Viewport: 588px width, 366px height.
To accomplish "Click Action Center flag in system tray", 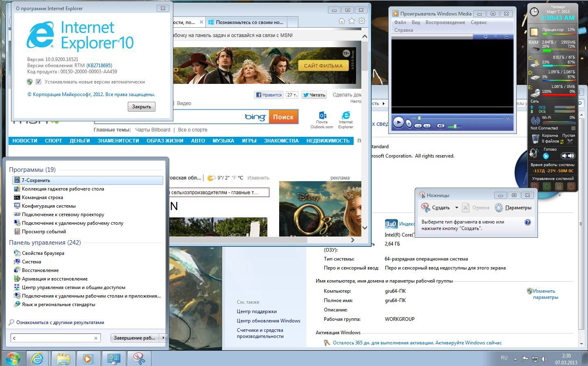I will point(525,359).
